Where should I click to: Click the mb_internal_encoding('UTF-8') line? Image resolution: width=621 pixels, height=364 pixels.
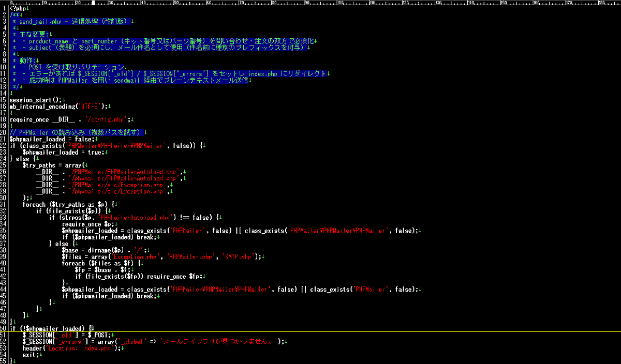tap(60, 107)
